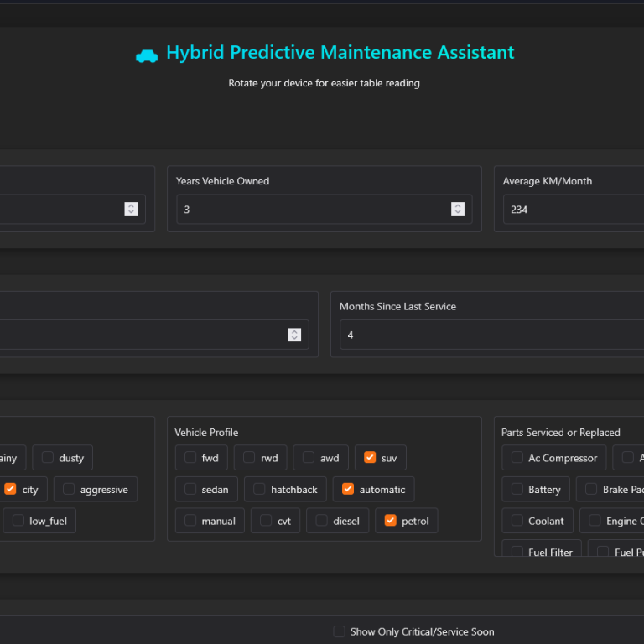
Task: Enable the fwd drivetrain checkbox
Action: click(x=190, y=458)
